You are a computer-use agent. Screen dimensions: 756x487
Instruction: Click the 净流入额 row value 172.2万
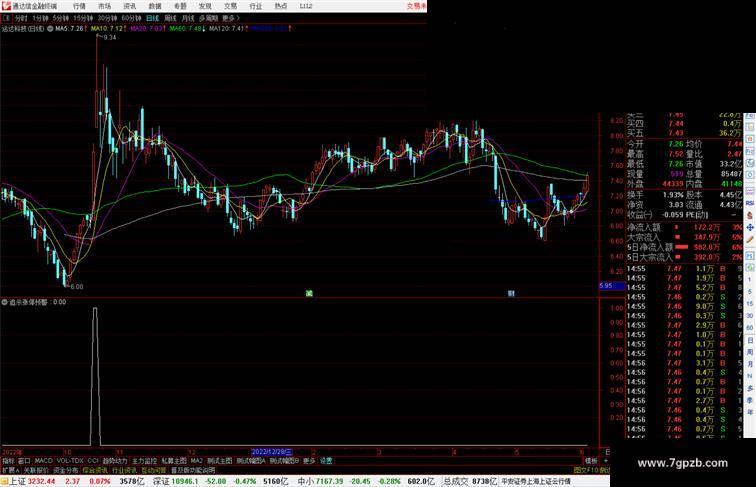pyautogui.click(x=707, y=227)
